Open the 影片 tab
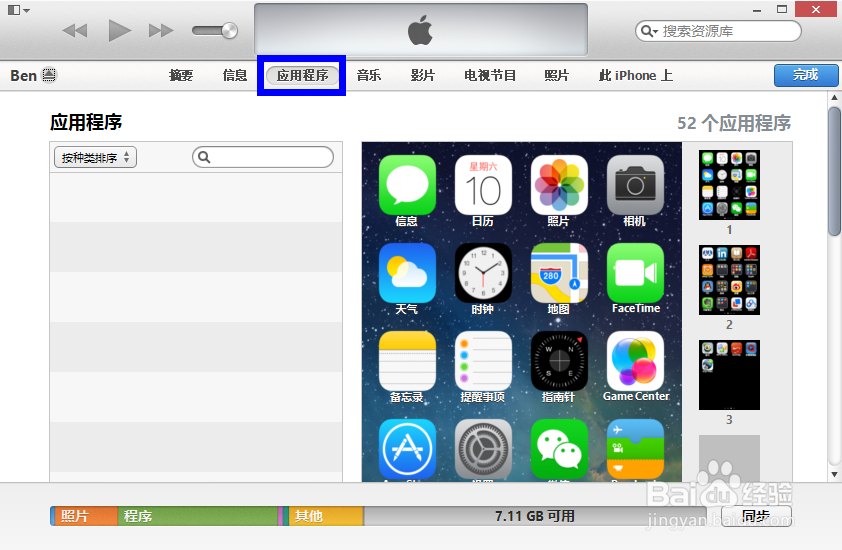This screenshot has width=842, height=550. 423,75
